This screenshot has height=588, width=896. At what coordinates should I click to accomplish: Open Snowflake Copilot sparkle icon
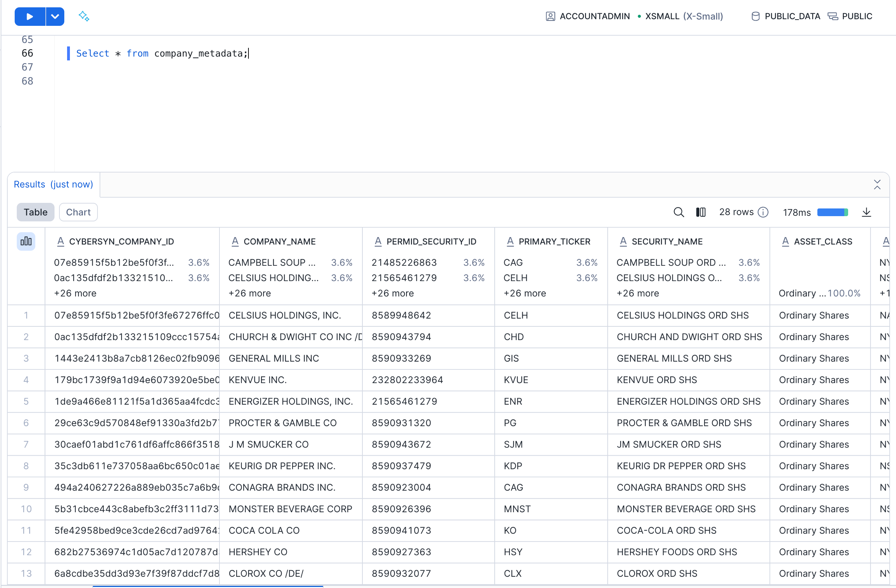[84, 16]
